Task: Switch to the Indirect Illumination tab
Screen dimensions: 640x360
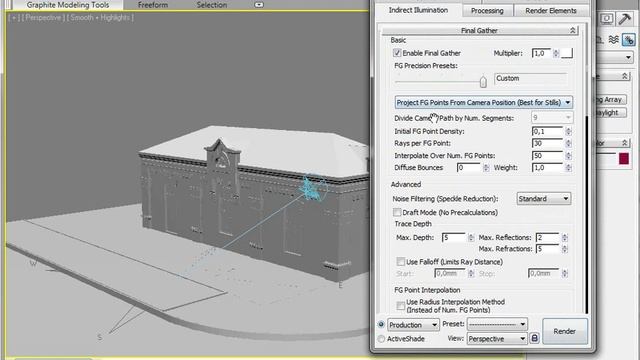Action: tap(418, 10)
